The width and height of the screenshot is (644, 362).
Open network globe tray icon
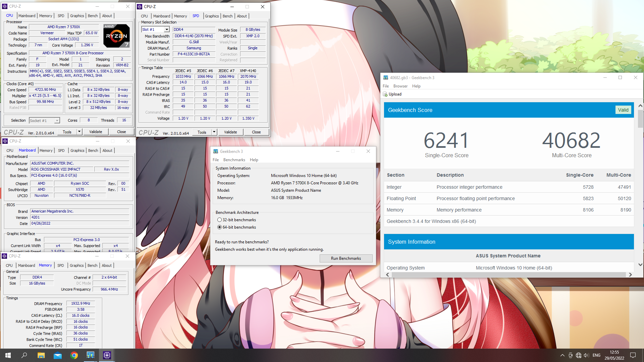[x=579, y=355]
